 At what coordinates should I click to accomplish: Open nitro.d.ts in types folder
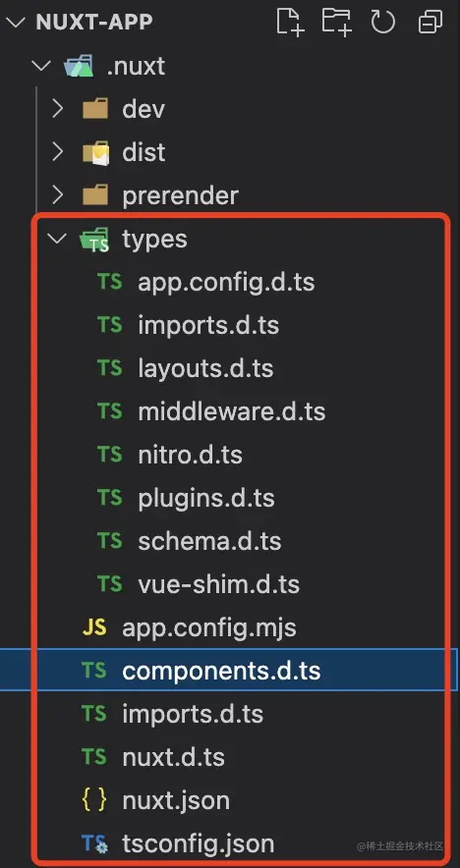[190, 455]
